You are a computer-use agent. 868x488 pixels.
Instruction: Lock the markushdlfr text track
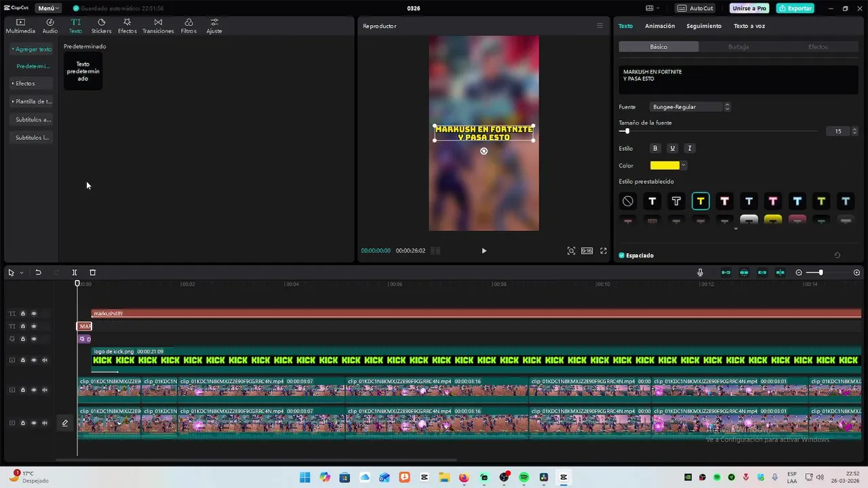[x=22, y=314]
